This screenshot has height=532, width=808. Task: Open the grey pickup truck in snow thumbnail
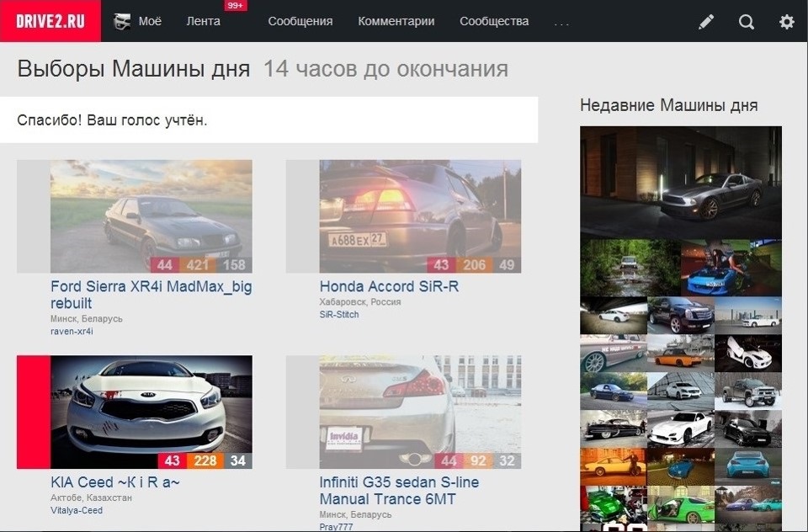pos(748,391)
